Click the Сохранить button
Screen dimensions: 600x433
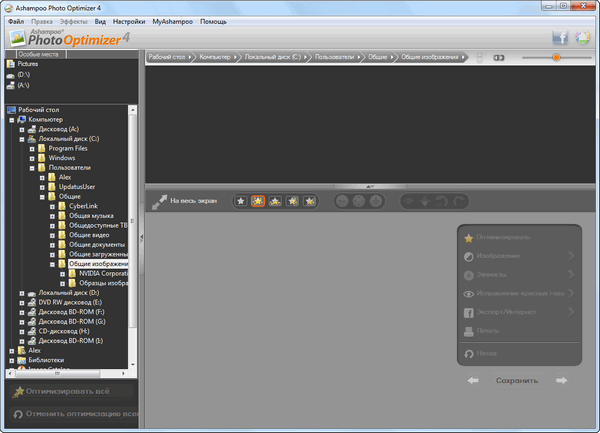517,381
